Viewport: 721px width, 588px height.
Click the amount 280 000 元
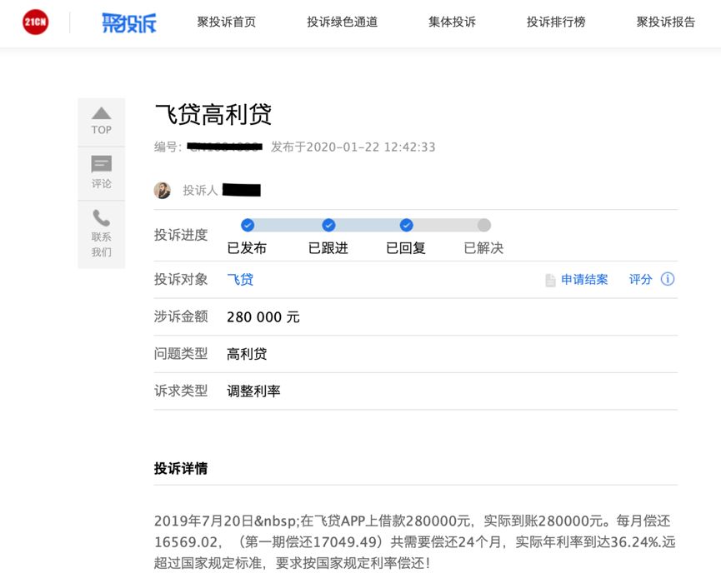click(x=263, y=317)
